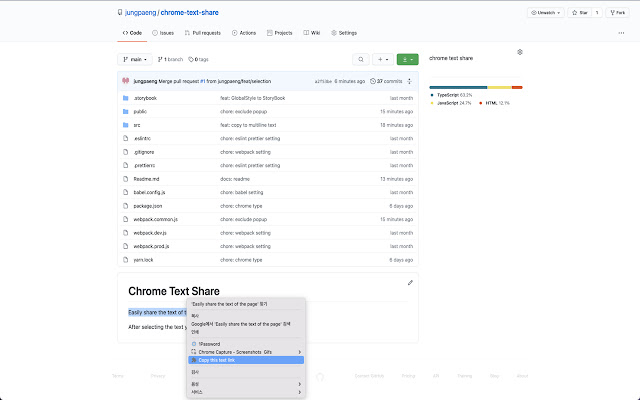
Task: Click the yarn.lock file icon
Action: point(126,260)
